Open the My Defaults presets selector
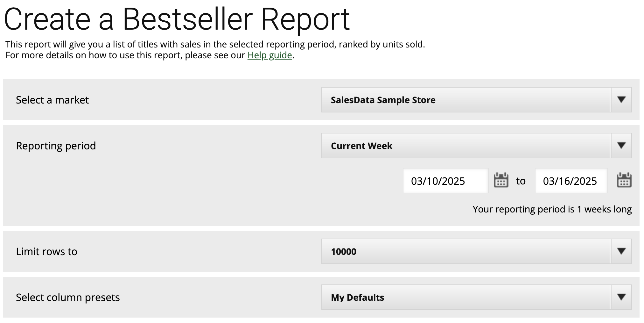The width and height of the screenshot is (644, 323). click(476, 297)
